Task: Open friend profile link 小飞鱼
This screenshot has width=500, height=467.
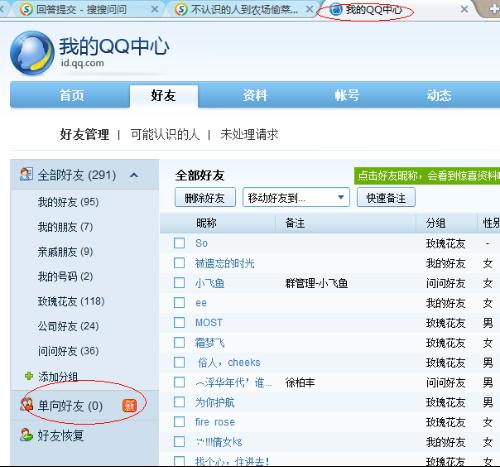Action: click(x=210, y=283)
